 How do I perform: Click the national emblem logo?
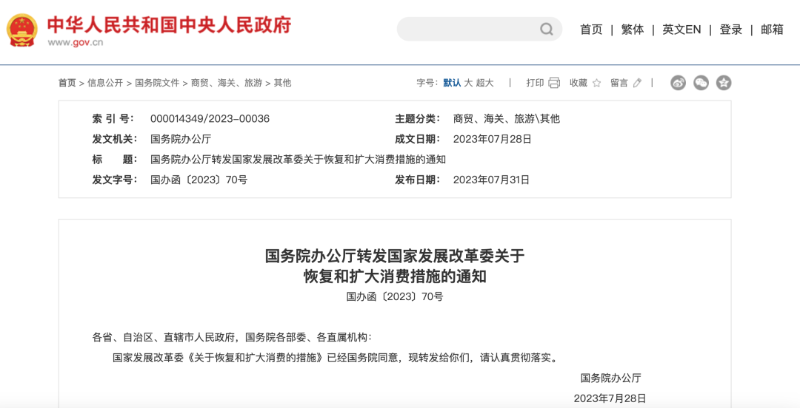(22, 30)
